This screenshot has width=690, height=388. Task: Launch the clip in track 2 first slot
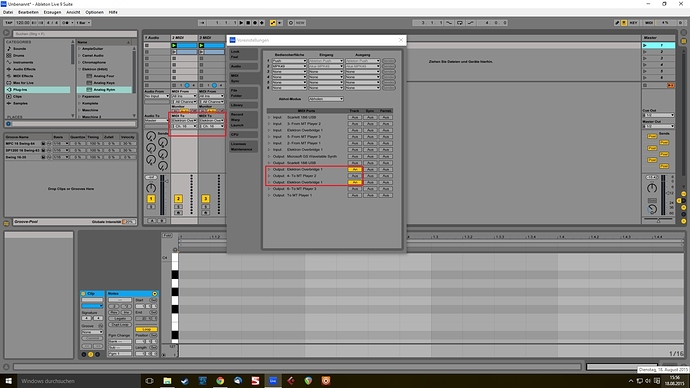(x=174, y=45)
